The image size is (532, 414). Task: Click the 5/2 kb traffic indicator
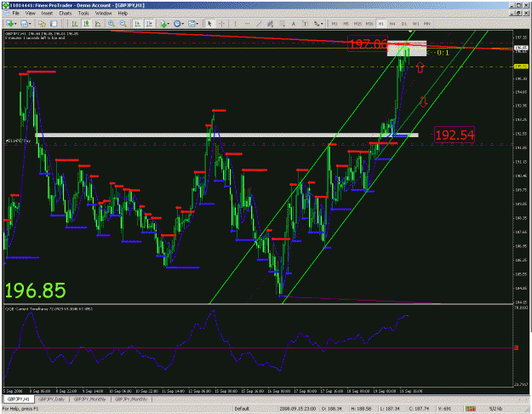pos(495,409)
